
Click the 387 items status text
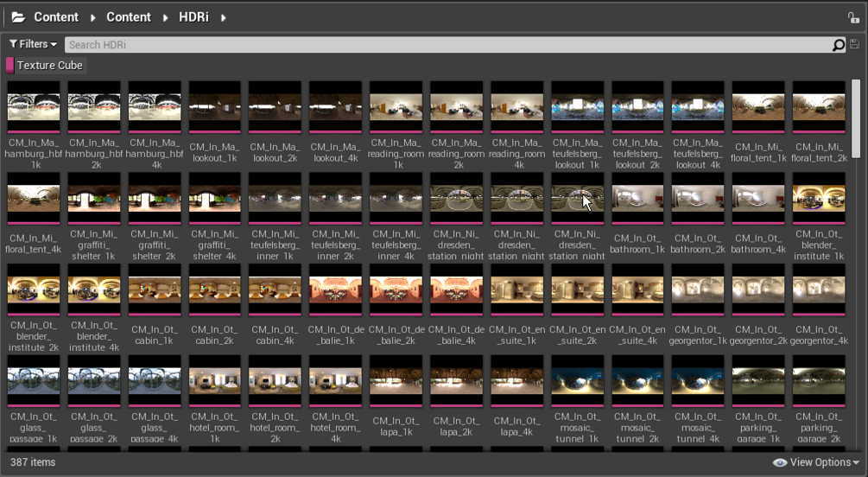(33, 462)
